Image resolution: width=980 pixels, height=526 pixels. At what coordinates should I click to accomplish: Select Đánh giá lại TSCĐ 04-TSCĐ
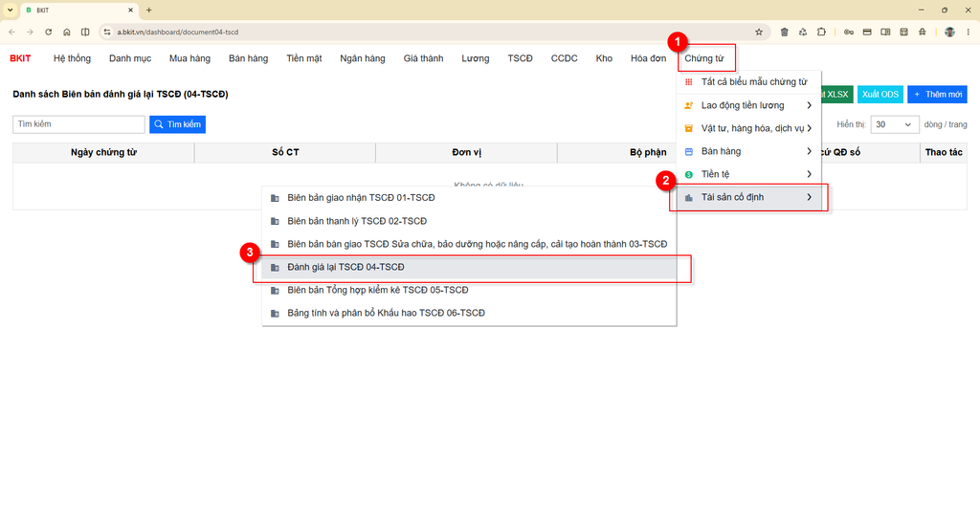(x=469, y=268)
